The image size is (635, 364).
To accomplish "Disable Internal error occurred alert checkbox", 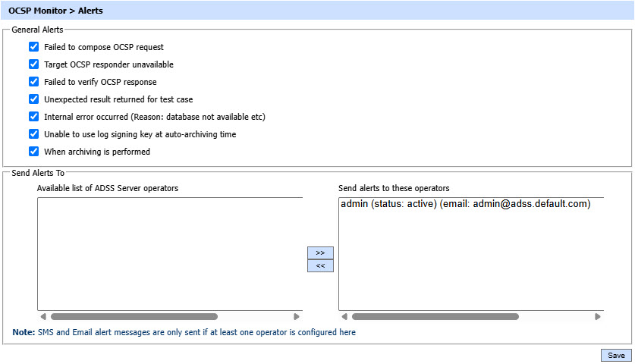I will 33,117.
